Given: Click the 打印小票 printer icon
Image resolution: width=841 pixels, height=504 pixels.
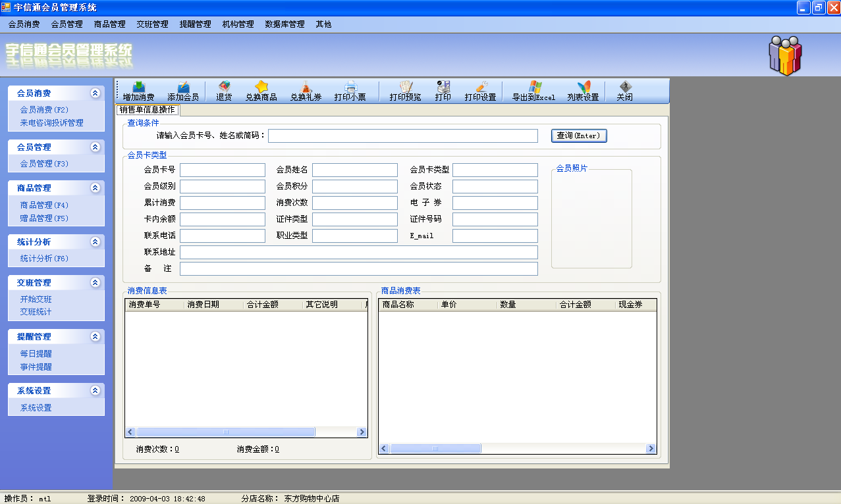Looking at the screenshot, I should [x=350, y=88].
